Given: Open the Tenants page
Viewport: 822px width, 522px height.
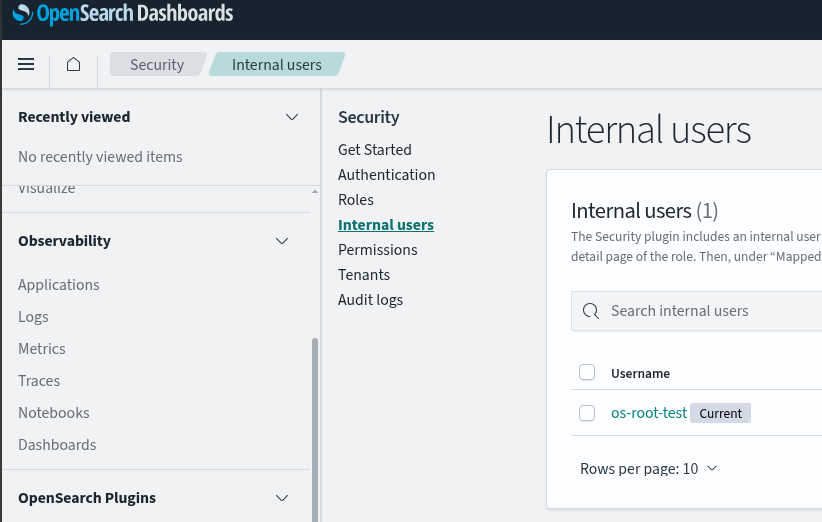Looking at the screenshot, I should 364,275.
